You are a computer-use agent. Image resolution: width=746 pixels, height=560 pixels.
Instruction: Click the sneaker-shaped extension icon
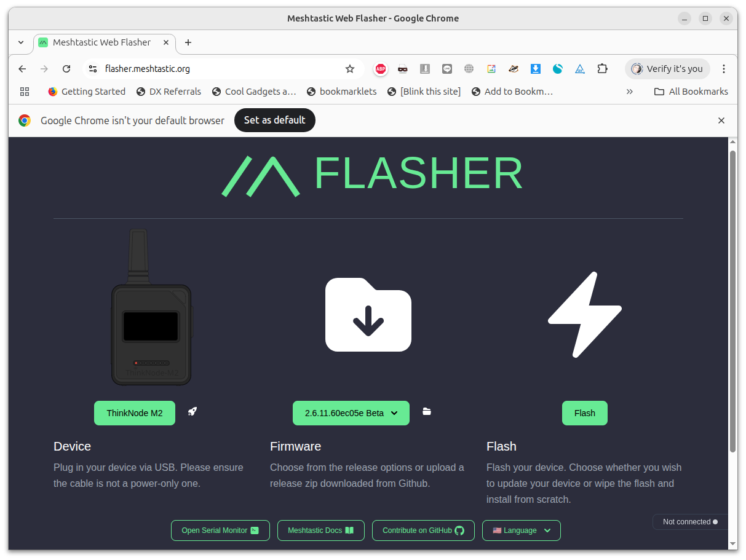pos(514,69)
